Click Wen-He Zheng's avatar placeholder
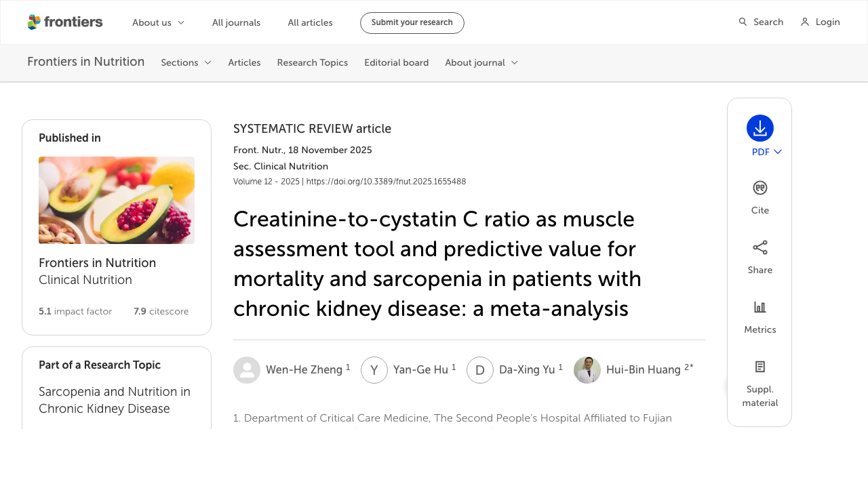The width and height of the screenshot is (868, 488). tap(247, 370)
